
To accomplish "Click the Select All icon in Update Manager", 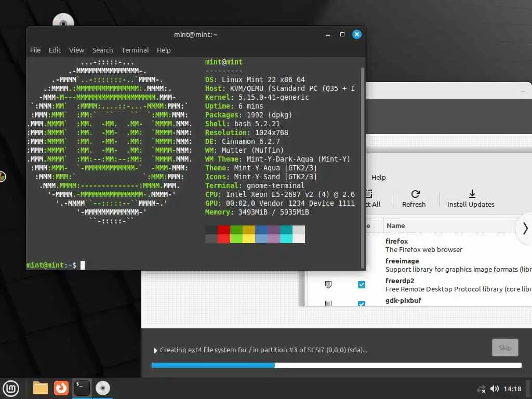I will pyautogui.click(x=369, y=194).
